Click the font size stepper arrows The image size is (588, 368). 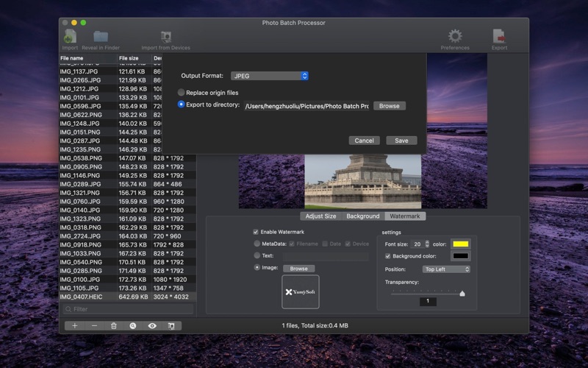pyautogui.click(x=427, y=244)
